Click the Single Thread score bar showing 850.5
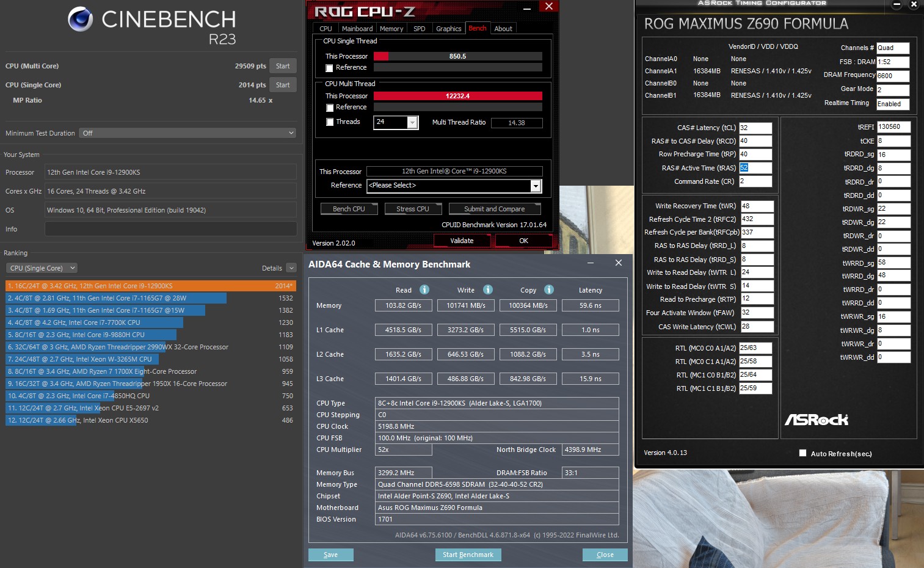The width and height of the screenshot is (924, 568). click(x=458, y=56)
